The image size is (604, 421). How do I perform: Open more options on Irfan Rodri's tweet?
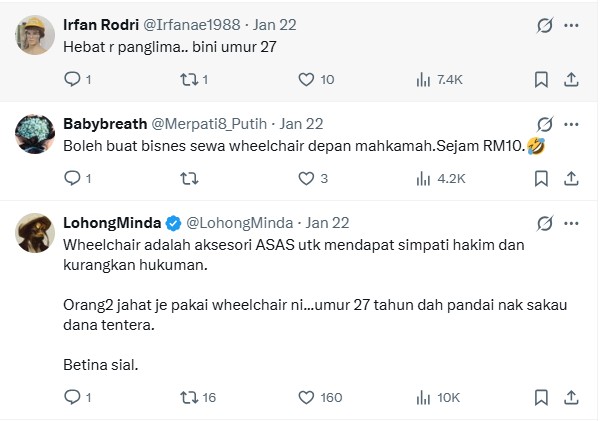pyautogui.click(x=571, y=24)
